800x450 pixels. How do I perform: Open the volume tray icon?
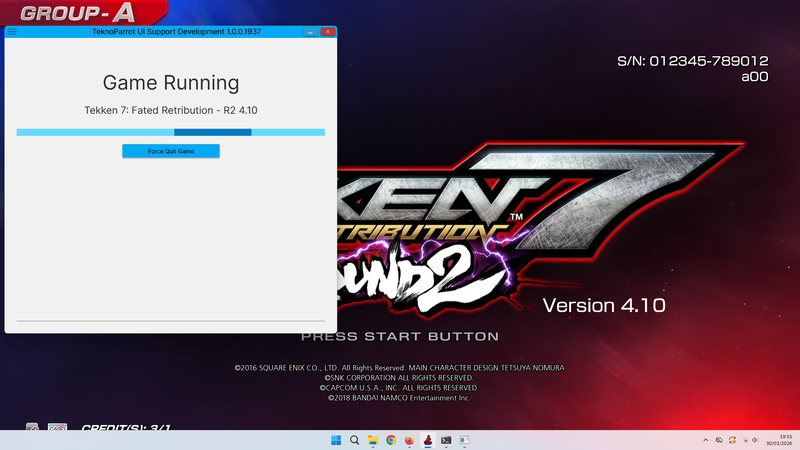coord(755,440)
